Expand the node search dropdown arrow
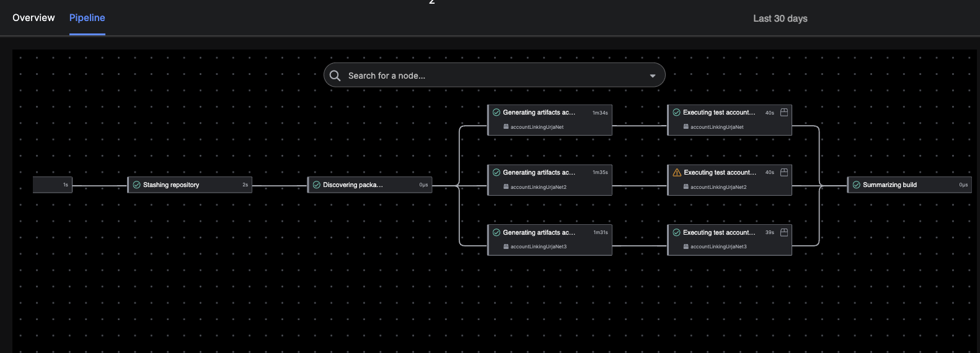 [653, 76]
